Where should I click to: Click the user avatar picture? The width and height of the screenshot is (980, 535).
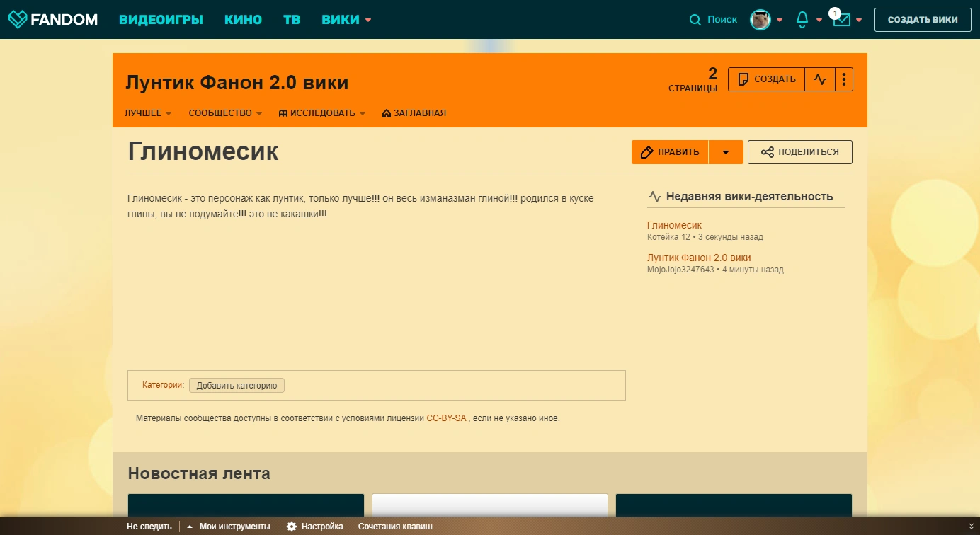tap(760, 20)
